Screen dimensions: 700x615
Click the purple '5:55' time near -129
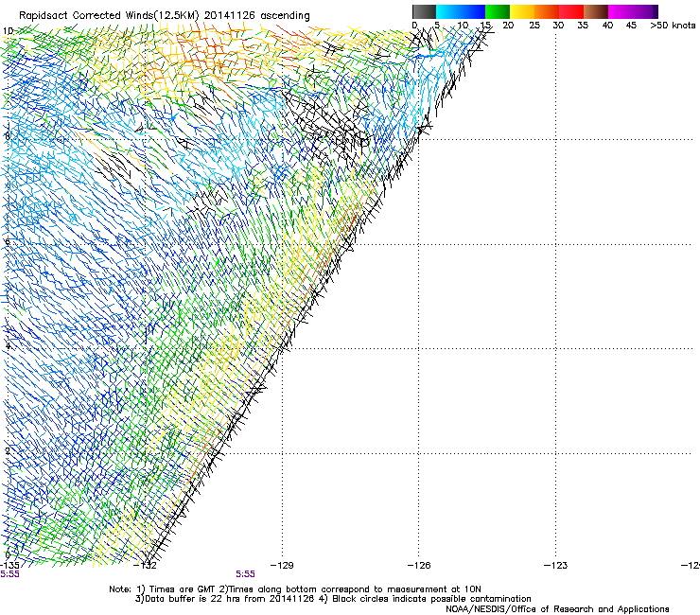click(x=246, y=574)
